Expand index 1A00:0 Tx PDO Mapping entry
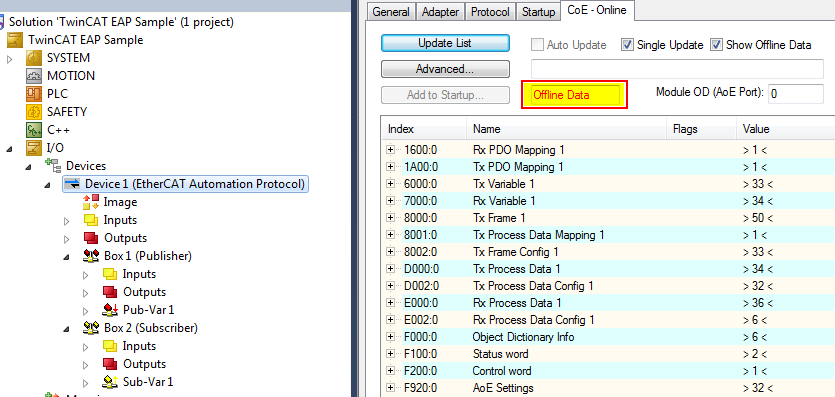835x397 pixels. [x=391, y=167]
